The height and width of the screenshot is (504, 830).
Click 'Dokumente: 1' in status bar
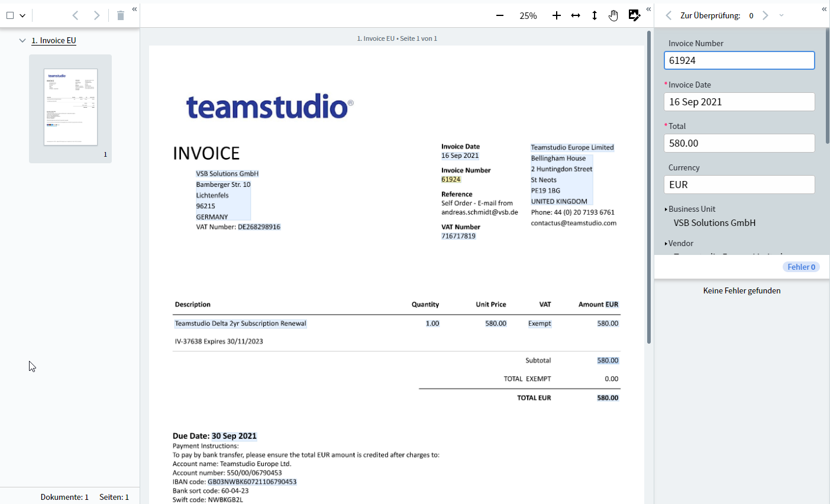64,497
